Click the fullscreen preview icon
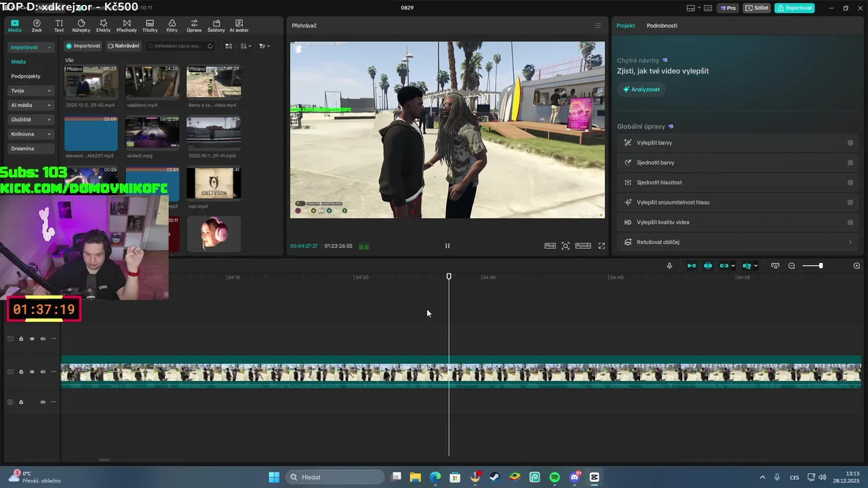Viewport: 868px width, 488px height. pos(601,246)
